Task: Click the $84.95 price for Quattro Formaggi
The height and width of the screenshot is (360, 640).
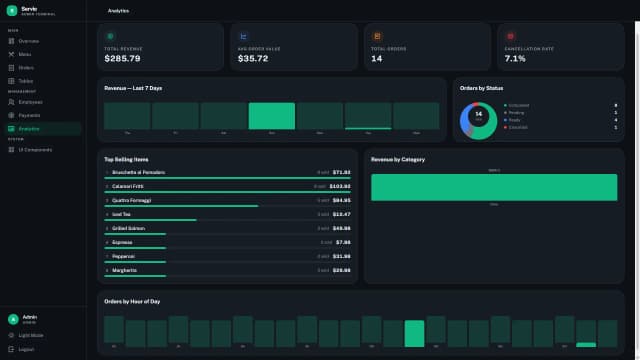Action: 342,200
